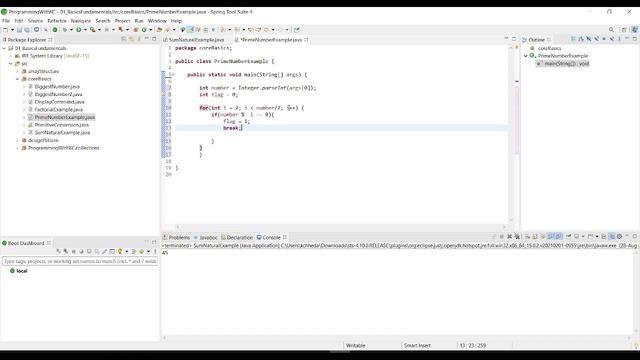Select BiggestNumber2.java in Package Explorer
The height and width of the screenshot is (360, 640).
59,94
